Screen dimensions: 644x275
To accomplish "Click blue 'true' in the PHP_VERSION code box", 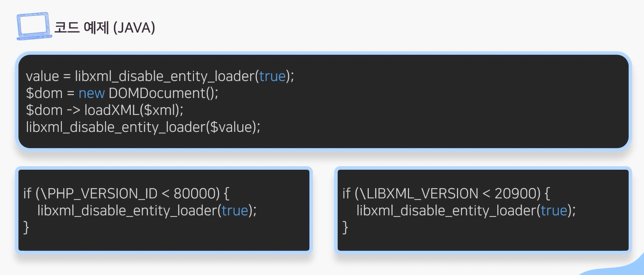I will tap(235, 211).
